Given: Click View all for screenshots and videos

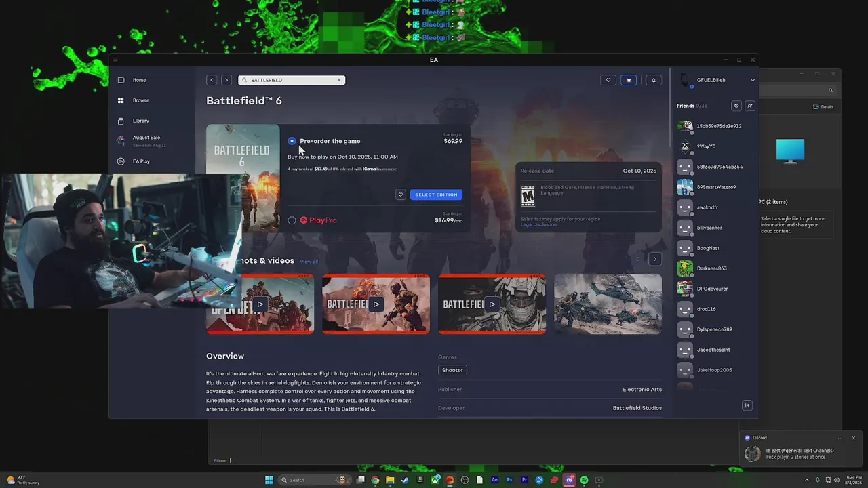Looking at the screenshot, I should (309, 262).
